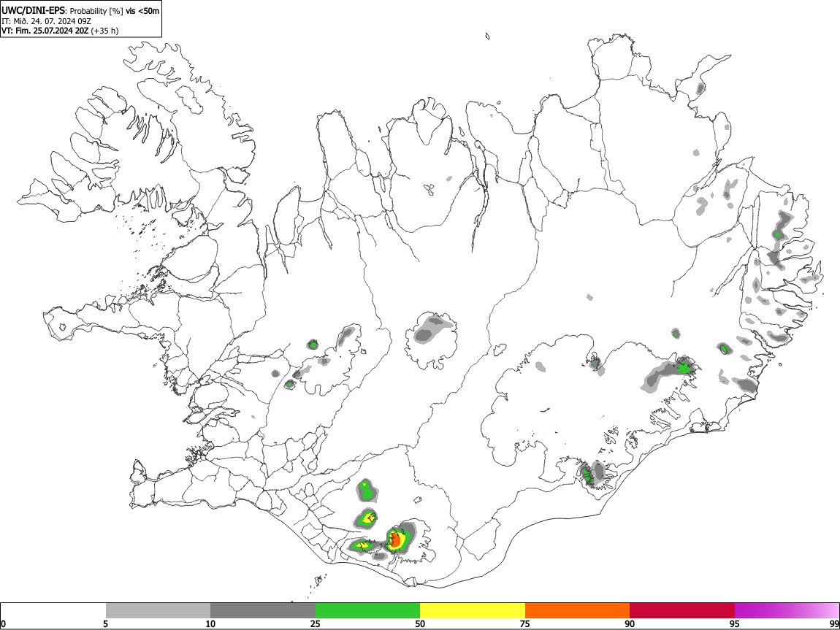Click the white 0-5% legend segment
This screenshot has width=840, height=630.
click(53, 611)
